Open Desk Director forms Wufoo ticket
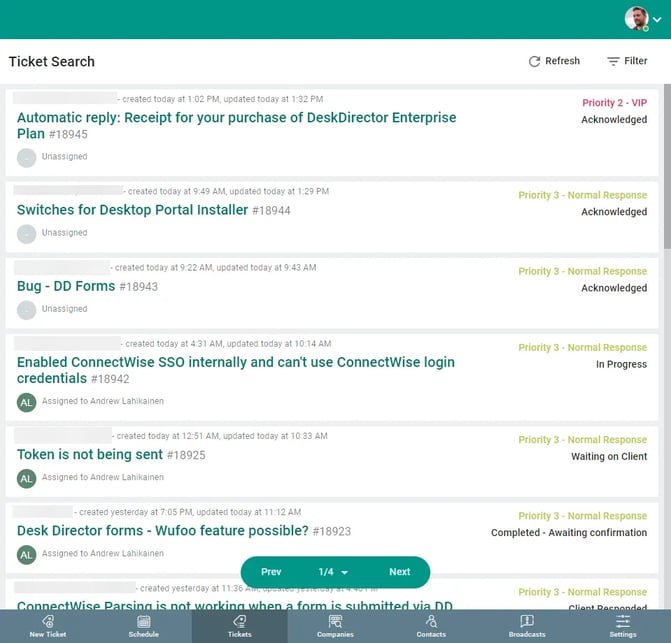The image size is (671, 643). point(163,530)
